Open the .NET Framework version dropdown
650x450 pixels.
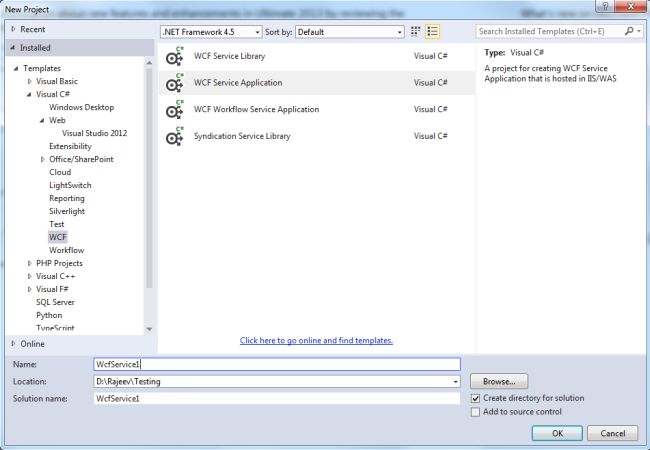point(211,32)
